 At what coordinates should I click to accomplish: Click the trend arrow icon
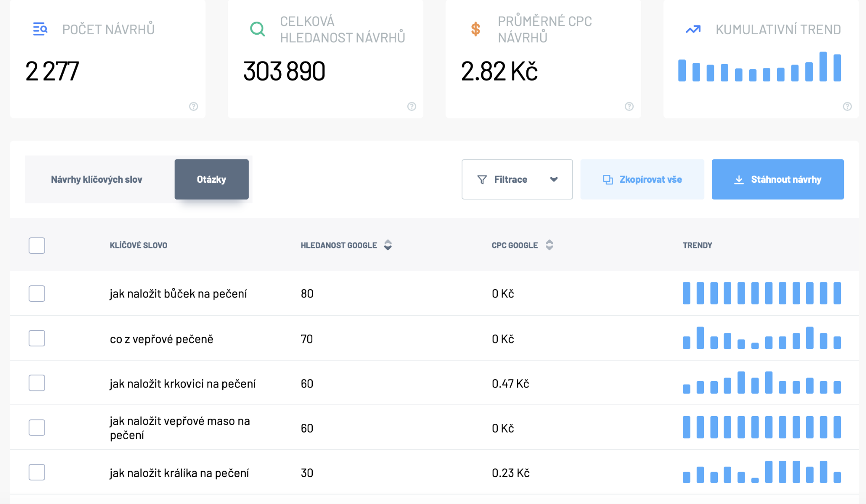click(x=693, y=29)
